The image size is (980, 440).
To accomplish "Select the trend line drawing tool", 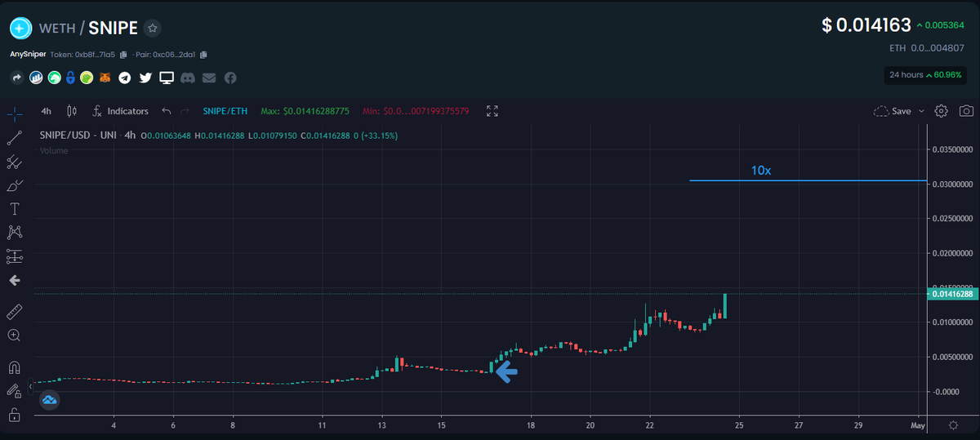I will coord(15,138).
